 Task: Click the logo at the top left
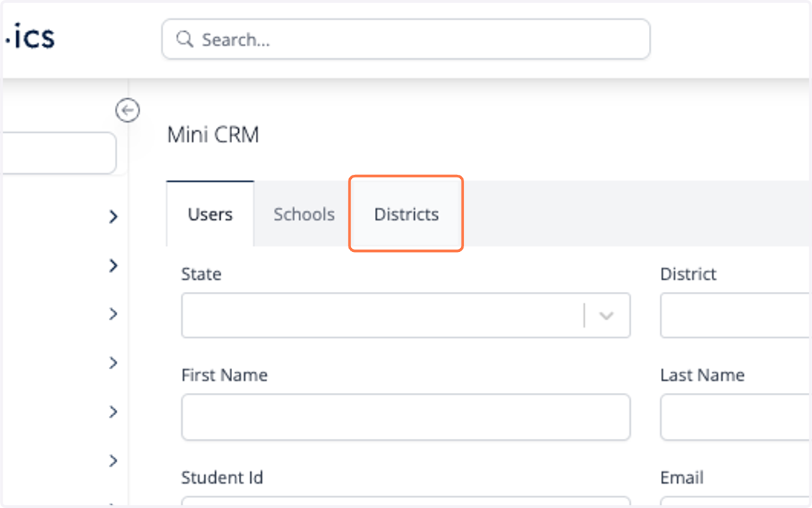[x=28, y=38]
